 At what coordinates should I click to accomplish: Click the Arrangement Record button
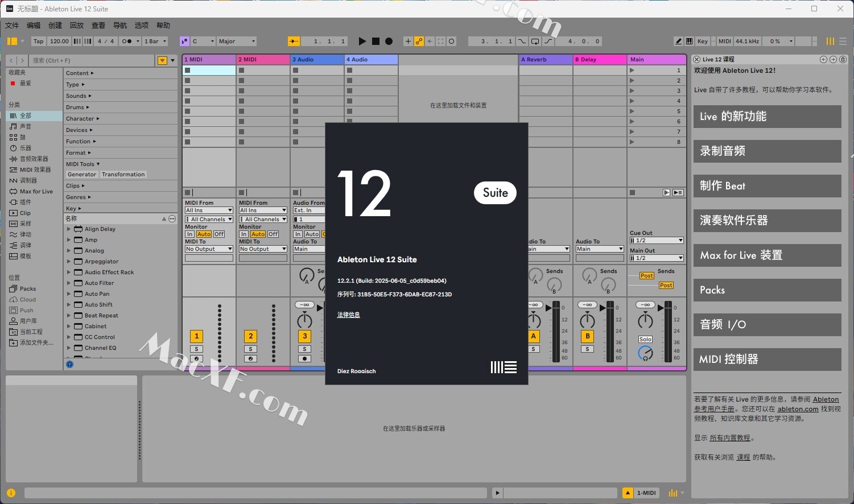(x=389, y=41)
